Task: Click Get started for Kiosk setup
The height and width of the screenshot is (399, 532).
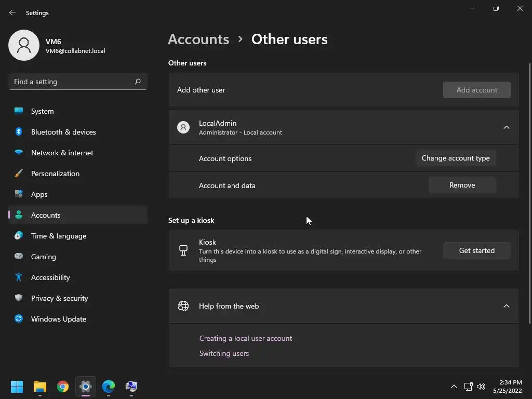Action: point(476,250)
